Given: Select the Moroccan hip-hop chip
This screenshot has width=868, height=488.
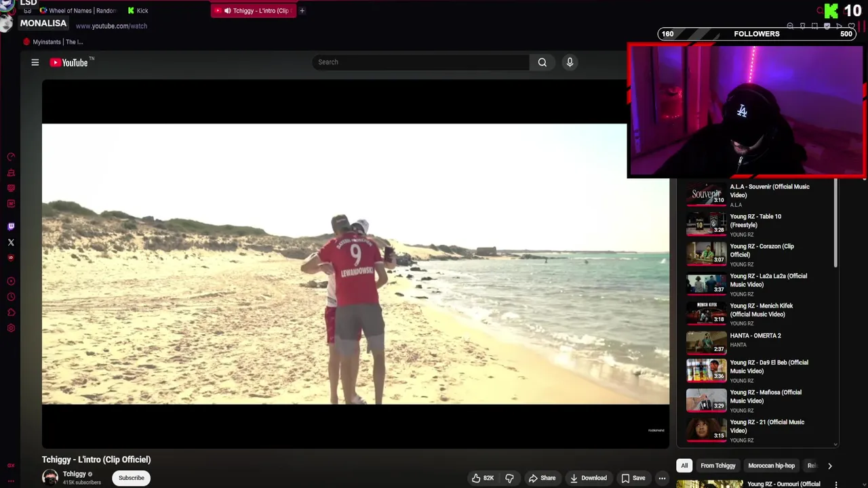Looking at the screenshot, I should (771, 466).
